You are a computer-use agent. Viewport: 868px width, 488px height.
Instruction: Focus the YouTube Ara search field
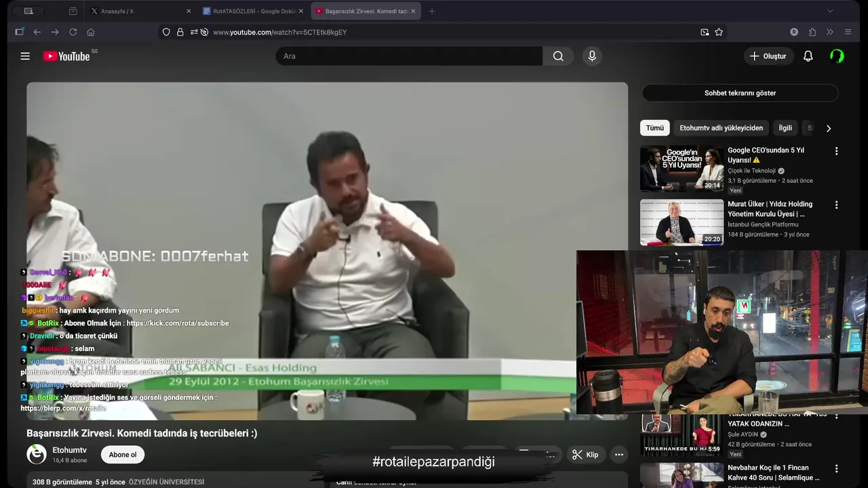point(409,56)
